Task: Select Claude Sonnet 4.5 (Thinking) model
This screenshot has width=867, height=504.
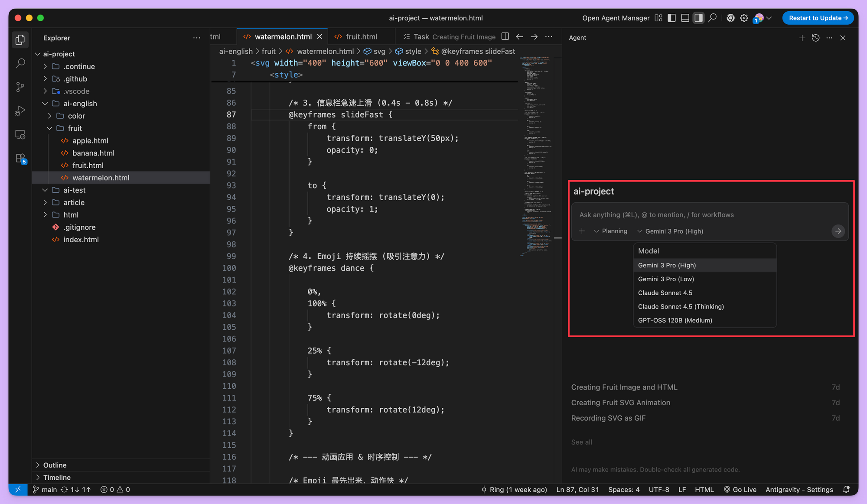Action: click(681, 306)
